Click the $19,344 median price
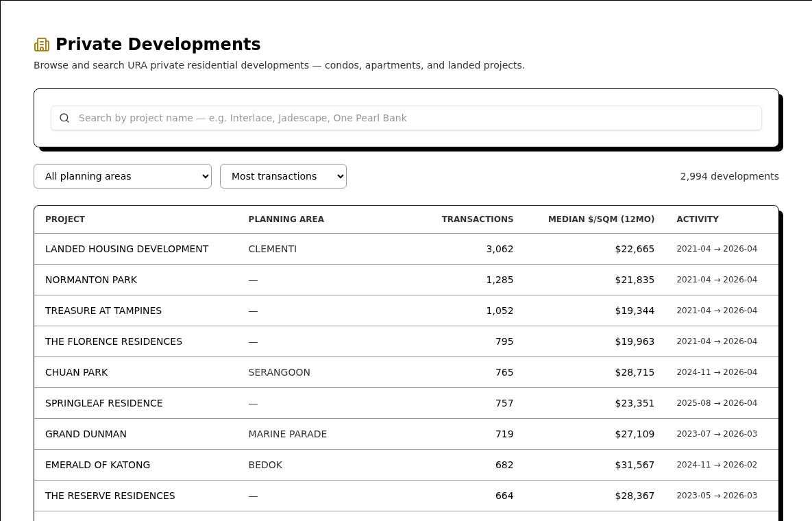Image resolution: width=812 pixels, height=521 pixels. pyautogui.click(x=635, y=311)
